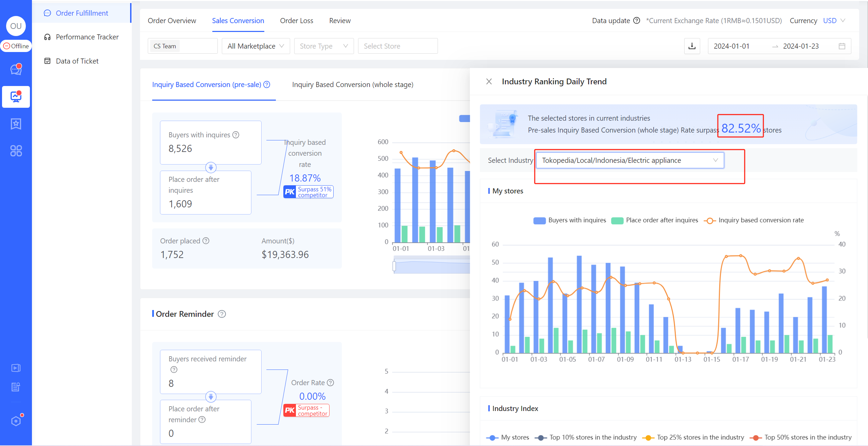The width and height of the screenshot is (868, 446).
Task: Click the Order Rate help icon
Action: click(x=331, y=383)
